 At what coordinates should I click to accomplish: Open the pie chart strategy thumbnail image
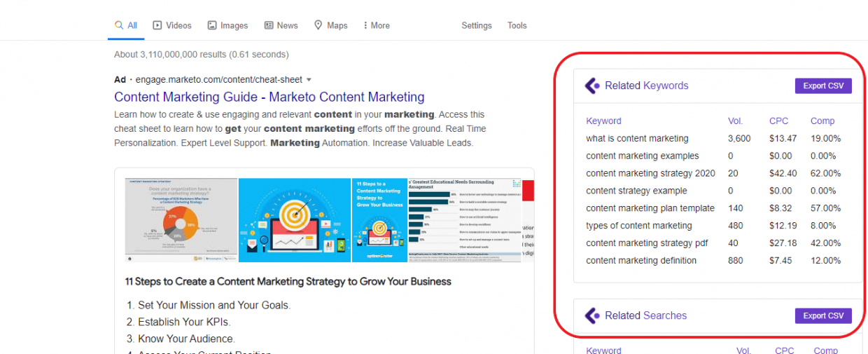pyautogui.click(x=181, y=220)
